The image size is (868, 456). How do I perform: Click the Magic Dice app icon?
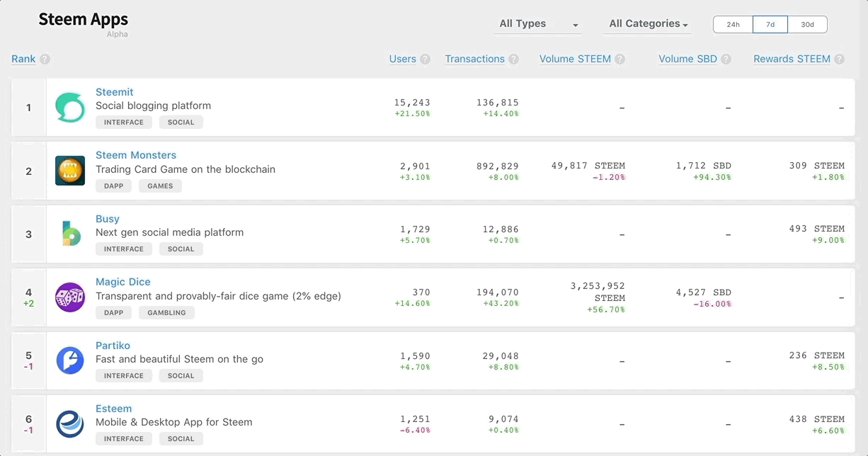70,297
